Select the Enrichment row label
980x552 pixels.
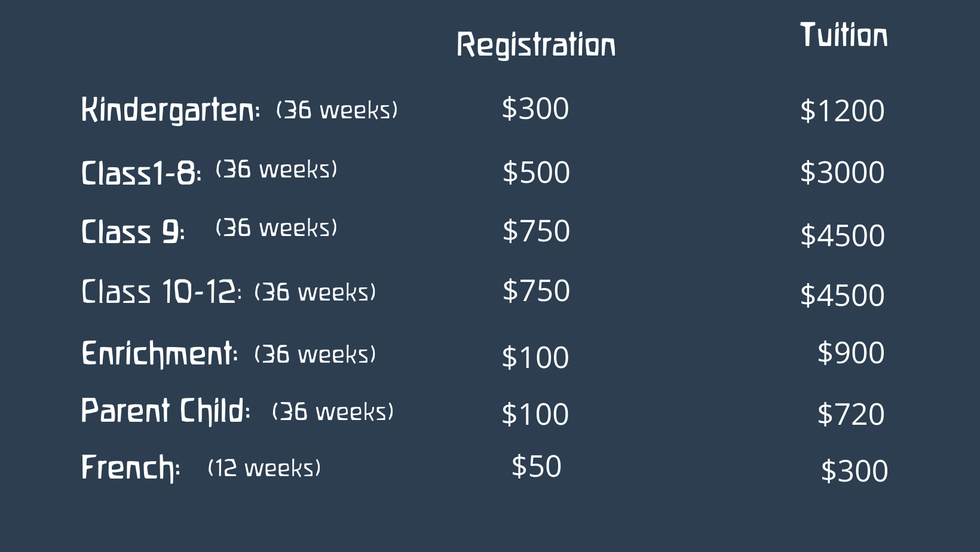tap(160, 354)
